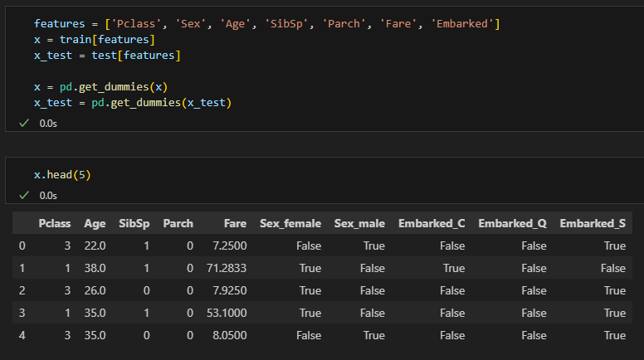Image resolution: width=644 pixels, height=360 pixels.
Task: Click the Sex_male True value in row 0
Action: tap(374, 246)
